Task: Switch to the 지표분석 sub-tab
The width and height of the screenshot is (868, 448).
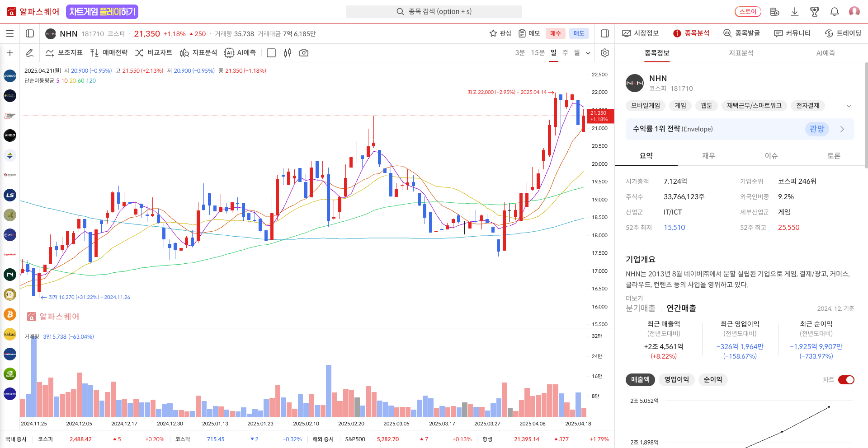Action: click(741, 53)
